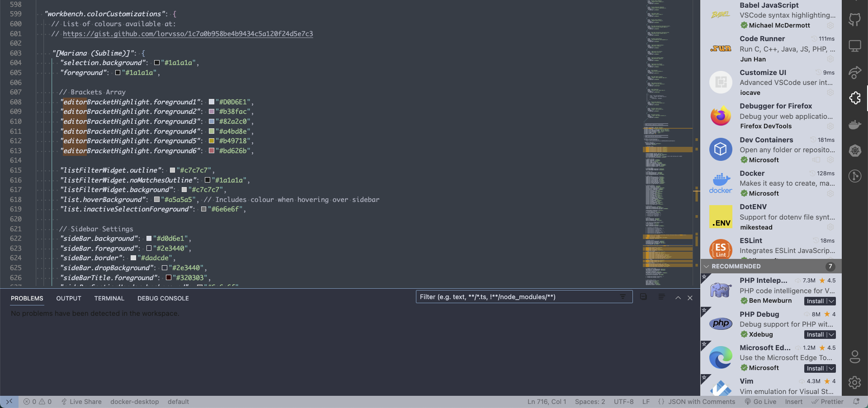Maximize the Problems panel with the chevron
The width and height of the screenshot is (868, 408).
click(678, 298)
